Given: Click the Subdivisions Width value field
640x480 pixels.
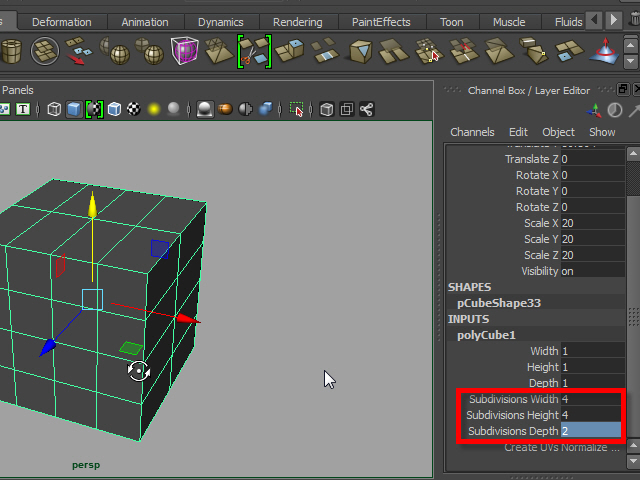Looking at the screenshot, I should pyautogui.click(x=591, y=399).
